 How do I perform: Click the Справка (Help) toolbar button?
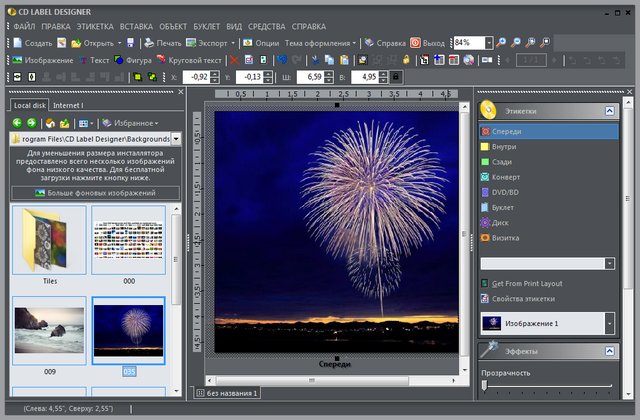pyautogui.click(x=385, y=43)
